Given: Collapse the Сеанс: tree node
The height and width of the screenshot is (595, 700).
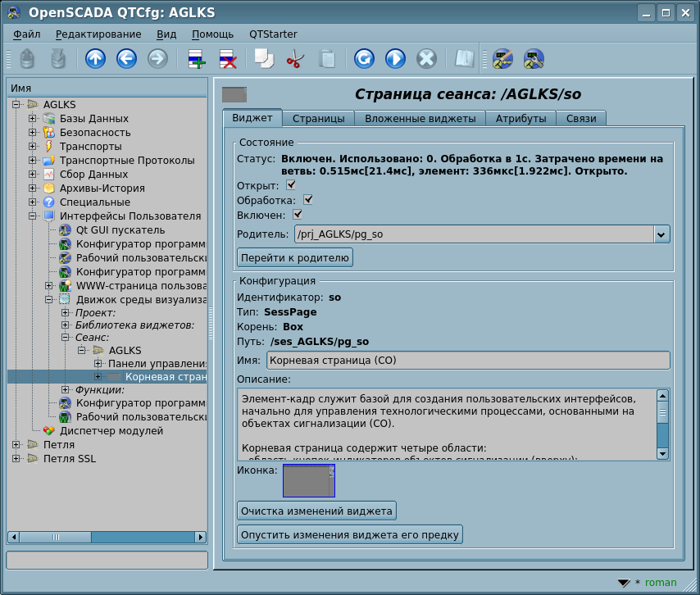Looking at the screenshot, I should (x=66, y=338).
